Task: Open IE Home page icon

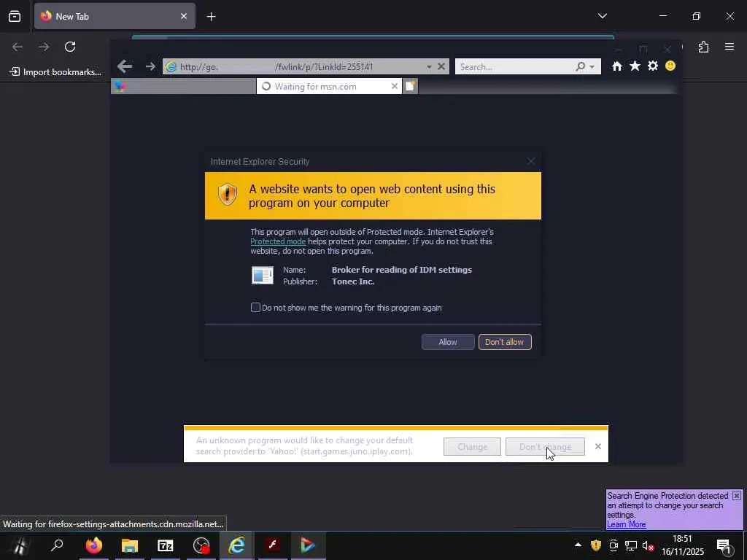Action: click(617, 66)
